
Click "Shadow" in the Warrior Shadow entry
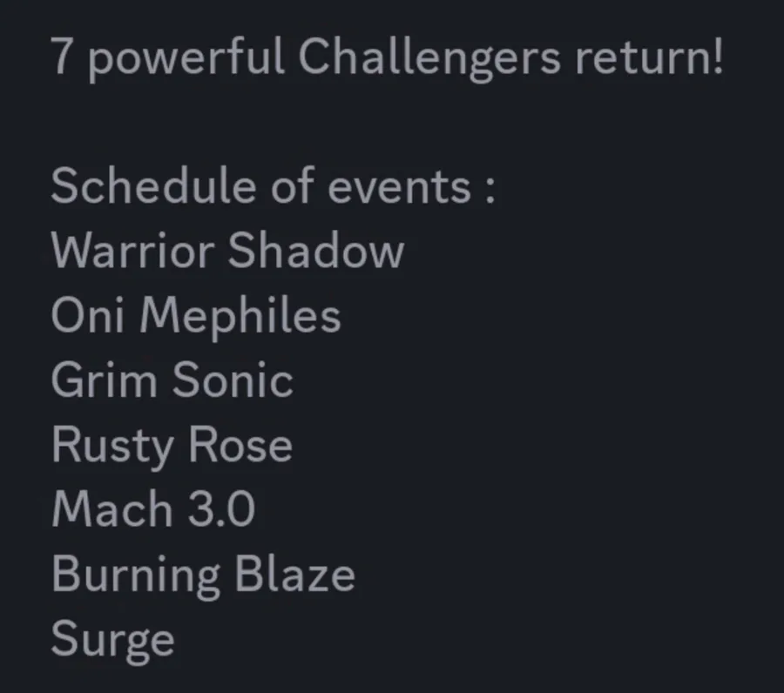point(316,250)
